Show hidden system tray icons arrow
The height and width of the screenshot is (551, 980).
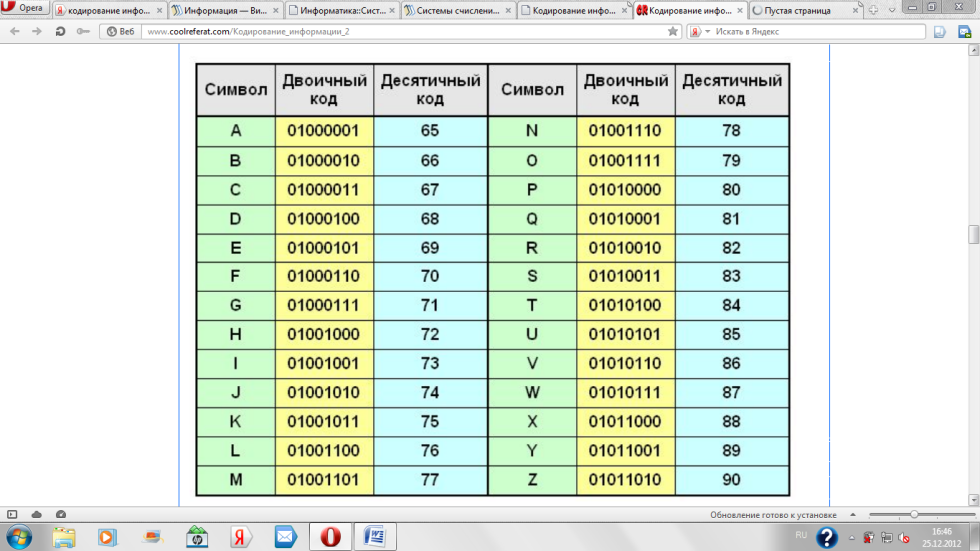pos(854,537)
